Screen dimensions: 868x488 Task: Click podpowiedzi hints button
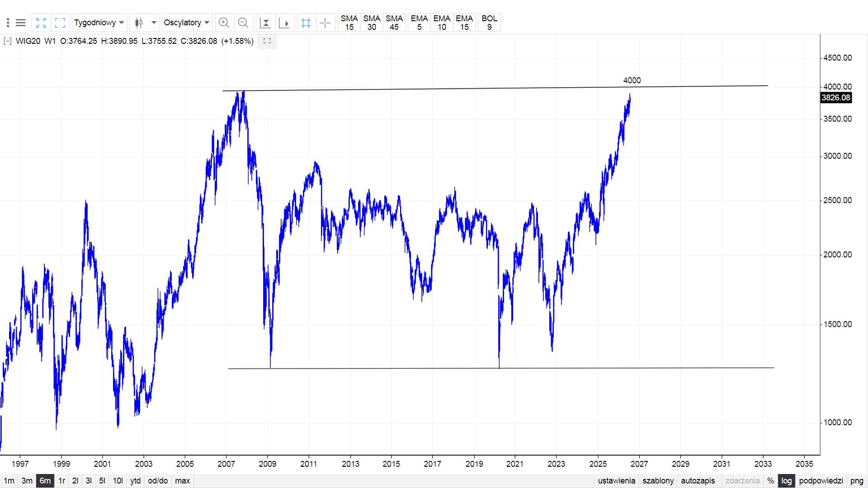point(821,481)
